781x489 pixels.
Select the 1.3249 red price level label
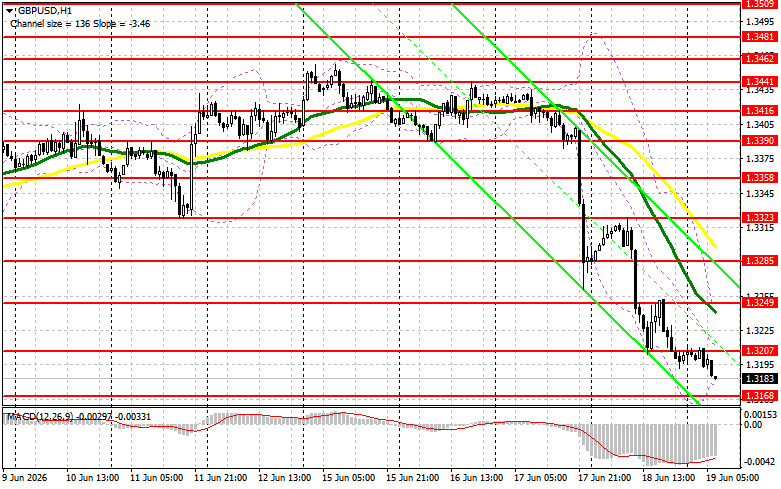pyautogui.click(x=760, y=303)
